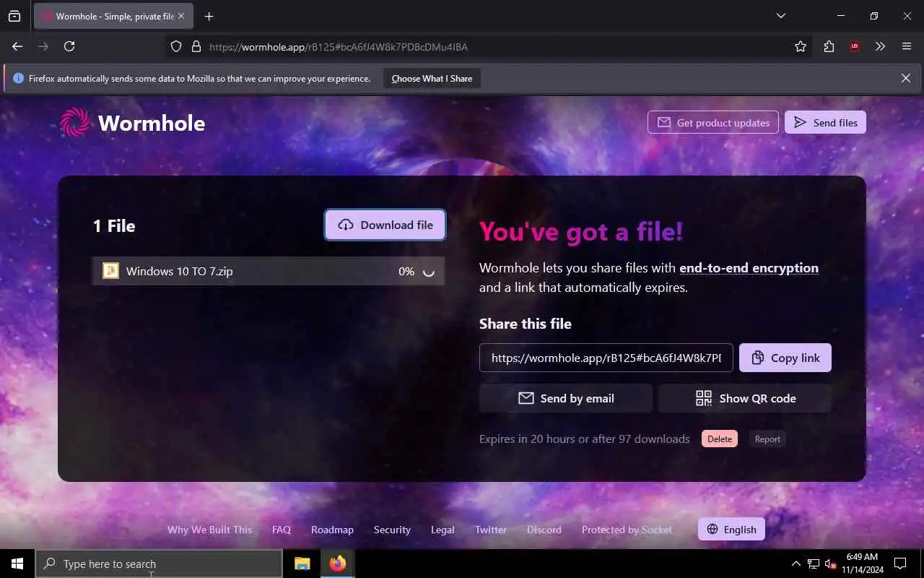Click the Send files button

coord(825,122)
